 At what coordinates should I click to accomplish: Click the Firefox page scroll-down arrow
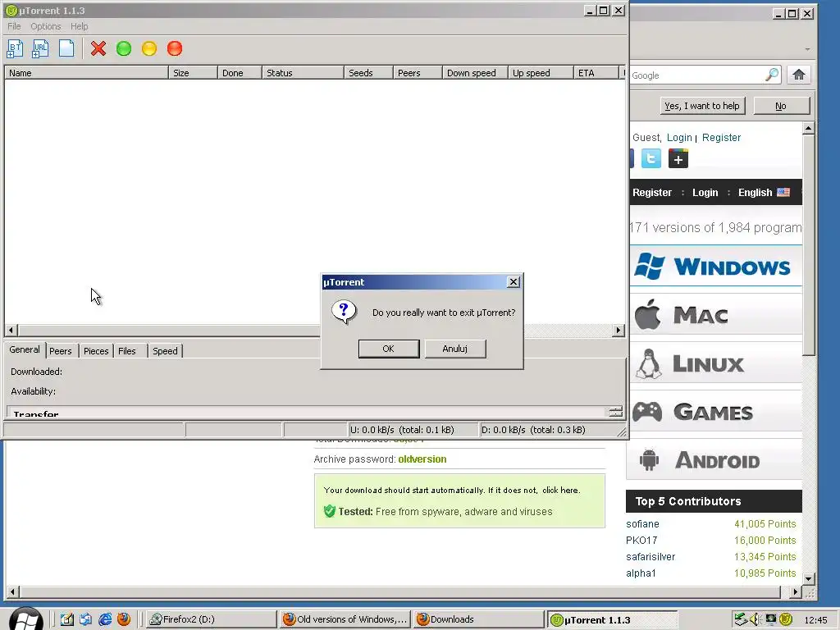pos(808,578)
